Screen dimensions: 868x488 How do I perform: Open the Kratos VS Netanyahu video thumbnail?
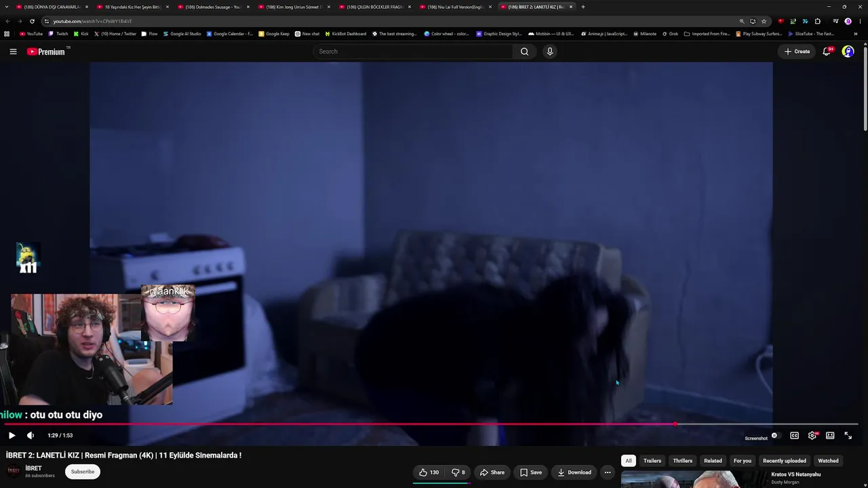click(x=693, y=479)
